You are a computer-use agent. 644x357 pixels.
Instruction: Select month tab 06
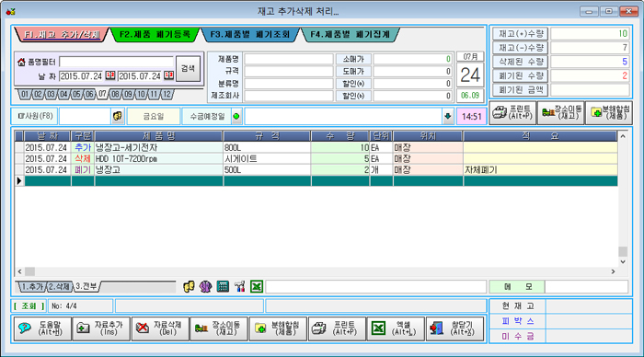[x=89, y=95]
